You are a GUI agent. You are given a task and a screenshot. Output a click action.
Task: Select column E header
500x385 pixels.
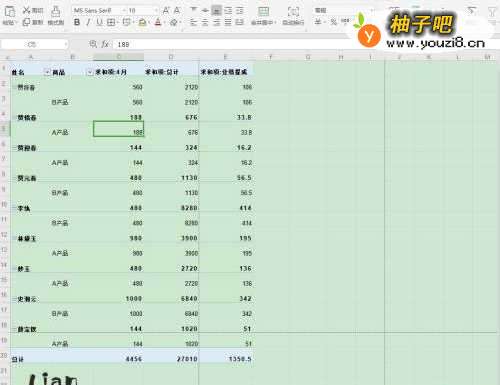[226, 57]
